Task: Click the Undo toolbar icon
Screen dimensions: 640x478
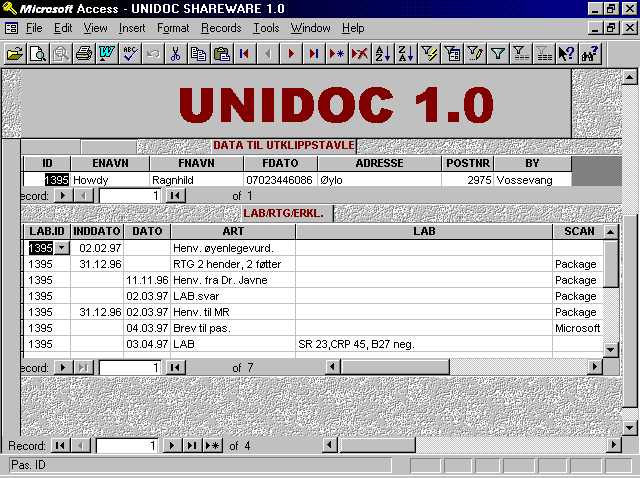Action: click(153, 54)
